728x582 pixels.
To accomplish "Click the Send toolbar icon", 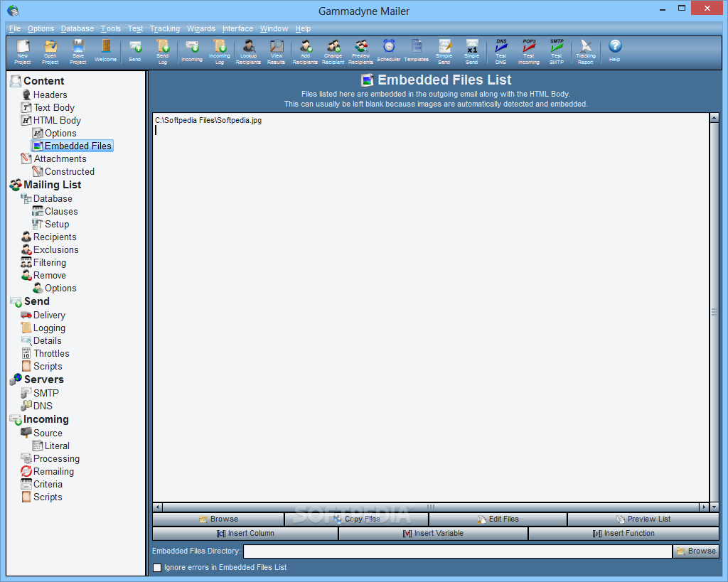I will tap(134, 51).
